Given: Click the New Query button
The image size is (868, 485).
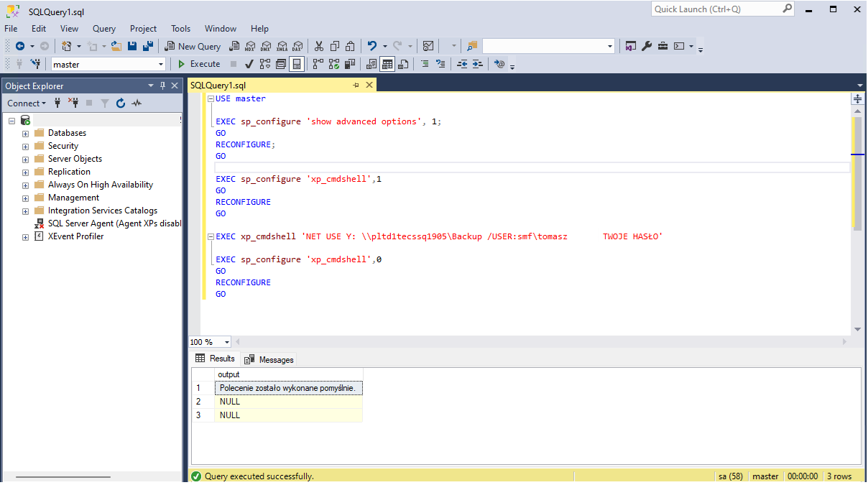Looking at the screenshot, I should click(192, 46).
